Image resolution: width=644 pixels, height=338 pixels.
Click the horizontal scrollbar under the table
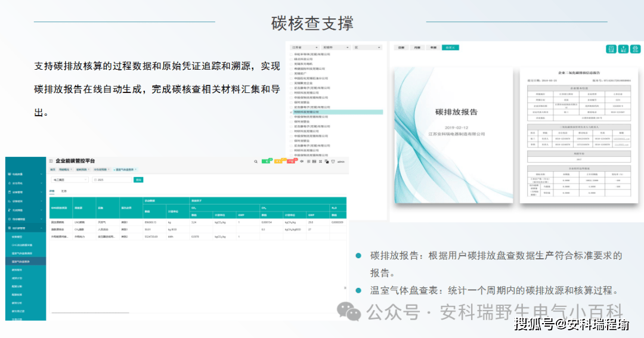[90, 313]
